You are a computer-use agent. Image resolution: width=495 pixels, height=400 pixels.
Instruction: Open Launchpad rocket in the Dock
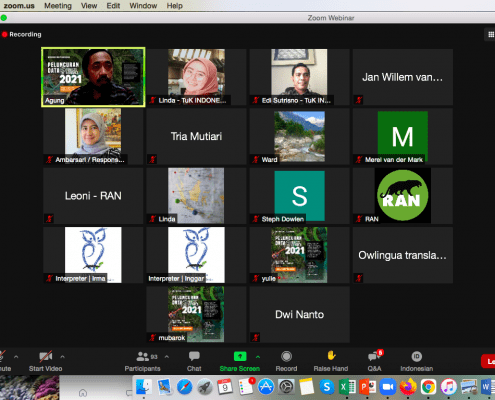click(x=205, y=387)
